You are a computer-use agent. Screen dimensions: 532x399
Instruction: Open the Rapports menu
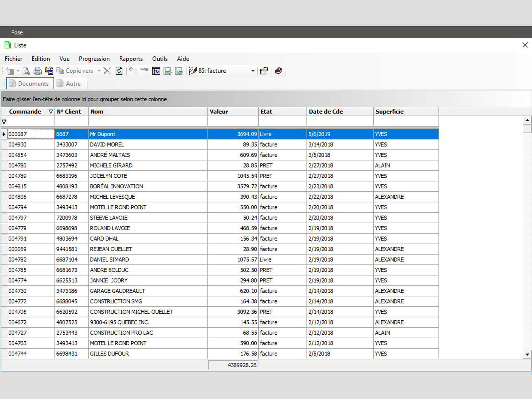[131, 59]
